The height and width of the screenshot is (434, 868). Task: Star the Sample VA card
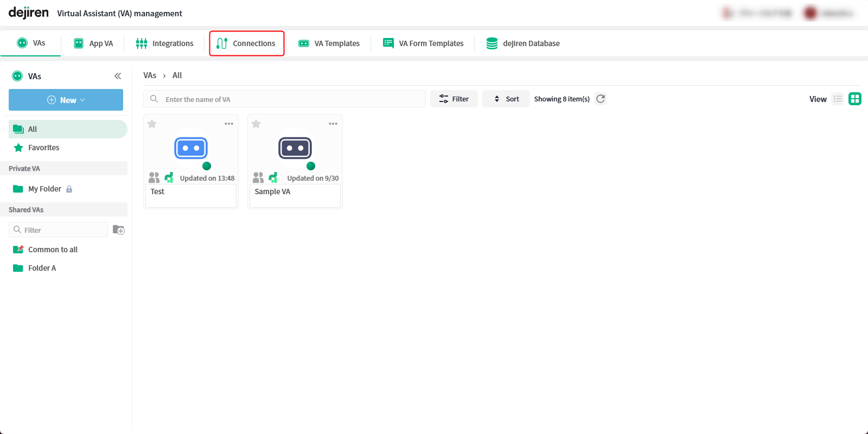[257, 124]
